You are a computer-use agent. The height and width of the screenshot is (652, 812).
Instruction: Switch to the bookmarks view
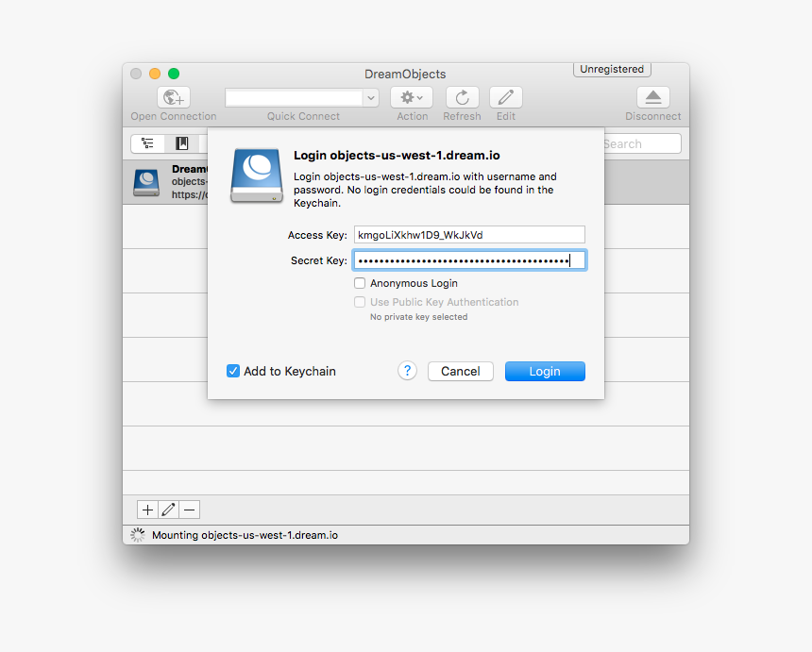click(182, 143)
